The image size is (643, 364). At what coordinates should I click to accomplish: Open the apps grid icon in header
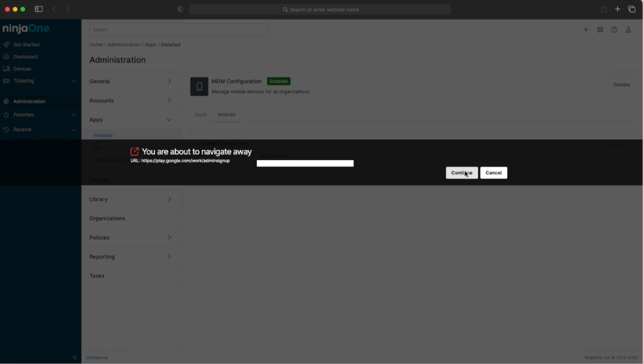click(600, 30)
